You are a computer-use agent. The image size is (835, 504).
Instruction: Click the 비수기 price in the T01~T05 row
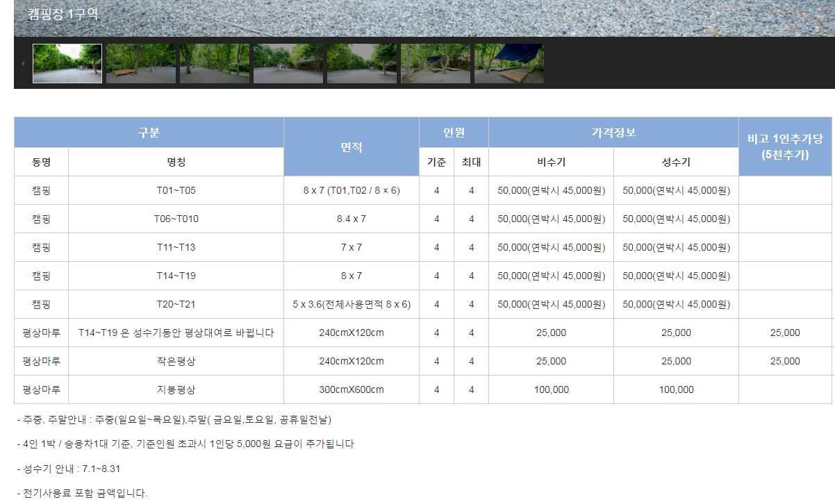[551, 190]
